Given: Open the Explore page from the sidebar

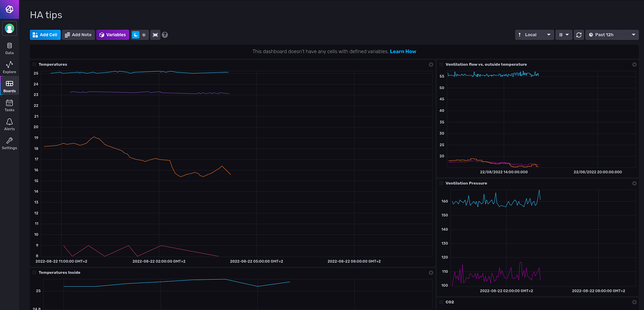Looking at the screenshot, I should click(x=9, y=68).
